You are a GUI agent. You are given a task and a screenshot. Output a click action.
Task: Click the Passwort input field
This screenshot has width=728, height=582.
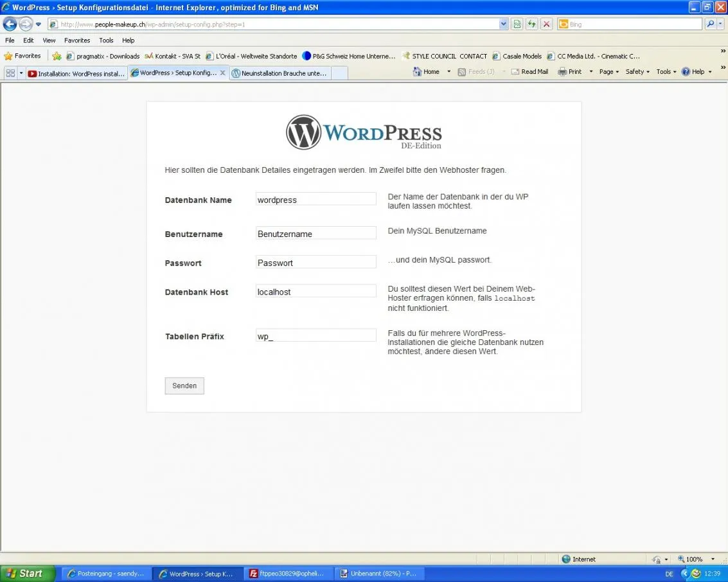[x=315, y=261]
